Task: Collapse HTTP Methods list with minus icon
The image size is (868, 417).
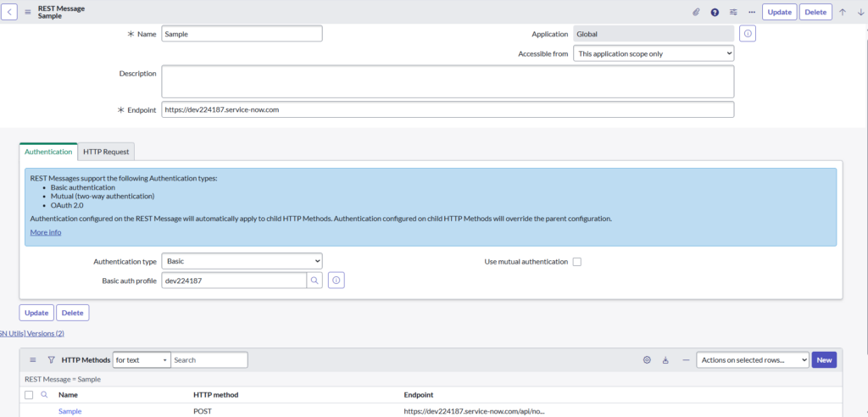Action: (x=686, y=360)
